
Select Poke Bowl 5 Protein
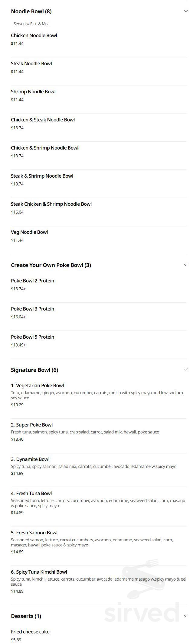point(32,337)
